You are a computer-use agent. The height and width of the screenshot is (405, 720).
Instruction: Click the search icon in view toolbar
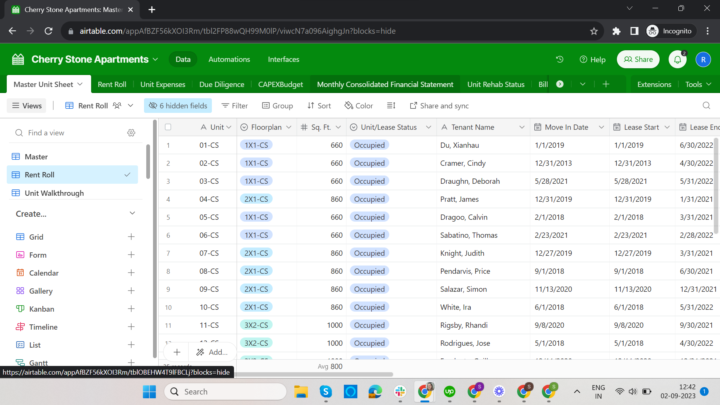(706, 105)
